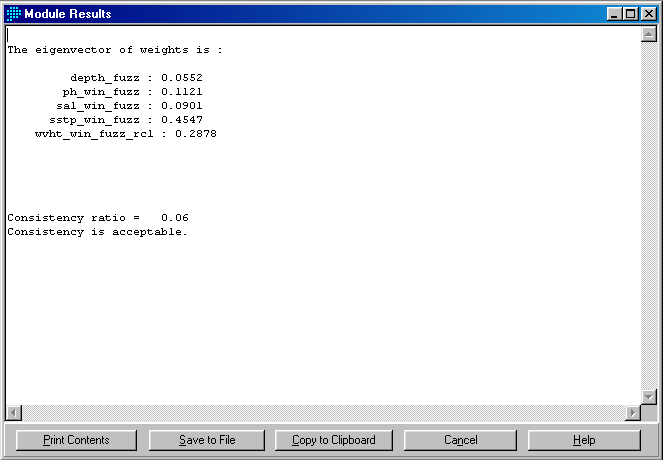Save results using Save to File
663x460 pixels.
[207, 440]
